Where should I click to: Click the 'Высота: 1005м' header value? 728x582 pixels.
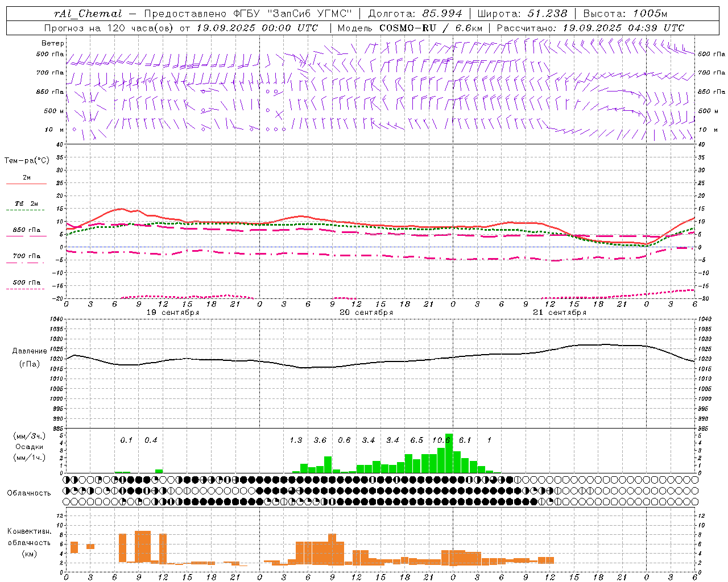click(625, 14)
